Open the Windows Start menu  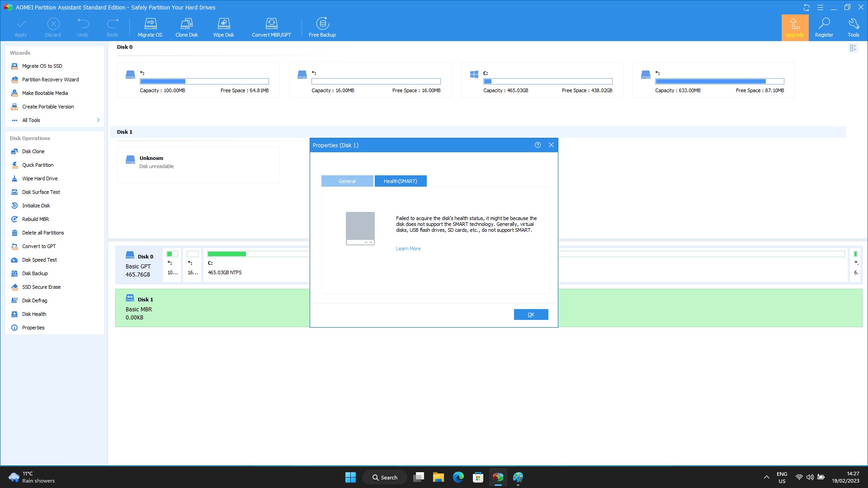[x=350, y=477]
